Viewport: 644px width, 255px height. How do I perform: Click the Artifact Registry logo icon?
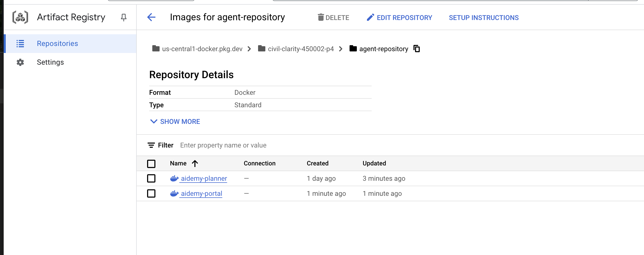[21, 17]
